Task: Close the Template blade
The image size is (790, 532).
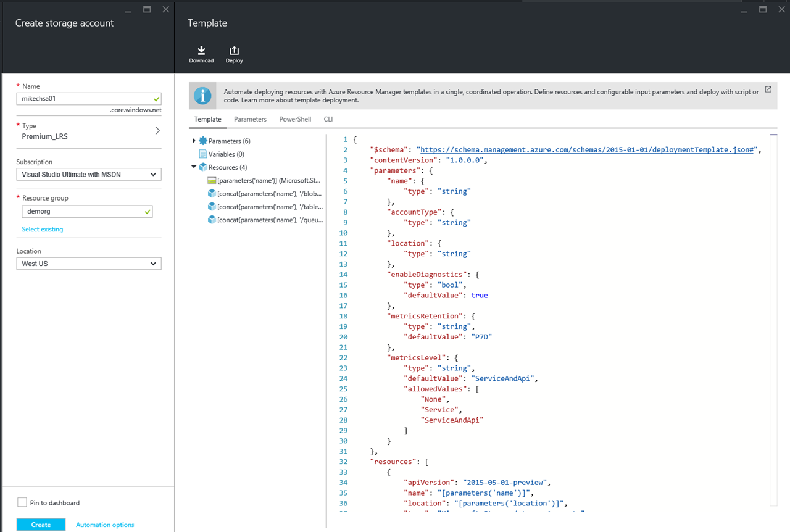Action: [x=782, y=9]
